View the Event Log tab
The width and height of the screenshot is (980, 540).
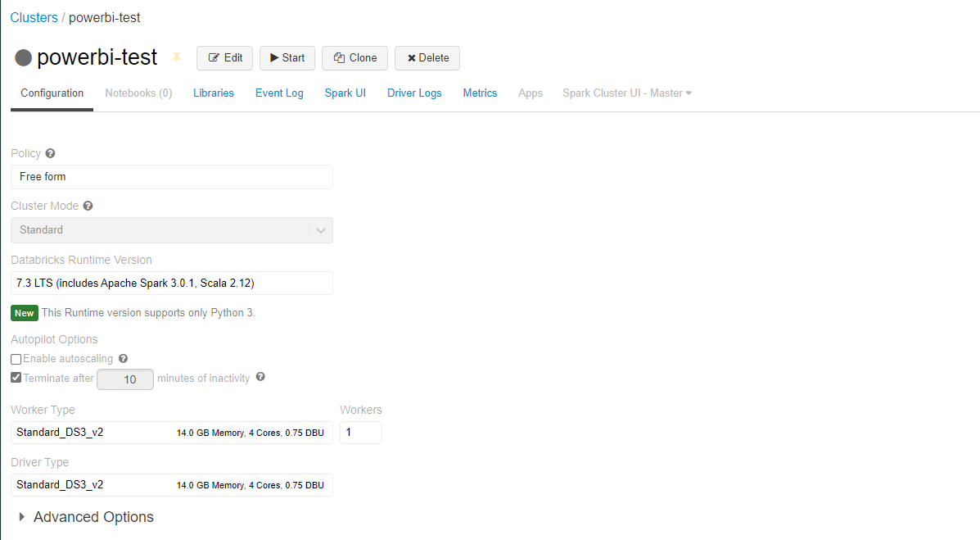279,93
